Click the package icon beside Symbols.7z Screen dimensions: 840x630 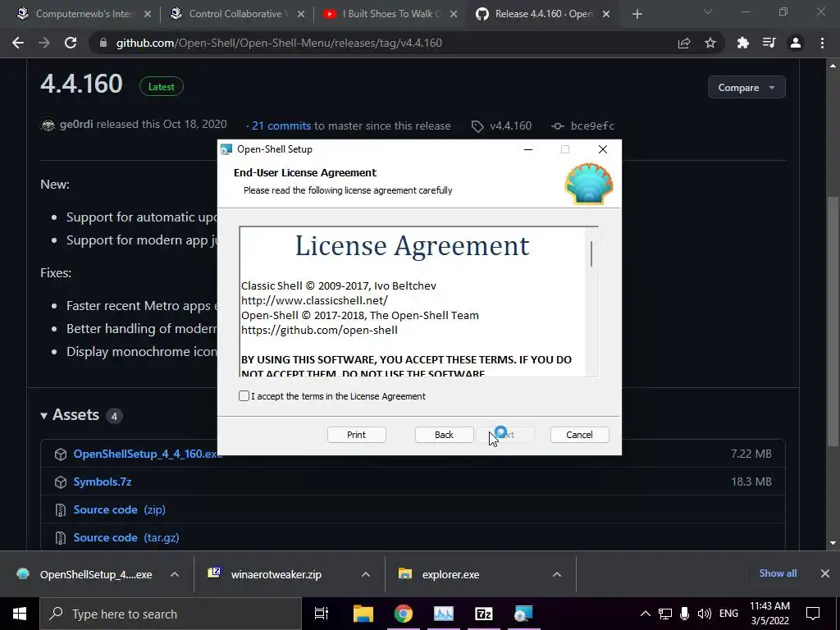tap(61, 482)
